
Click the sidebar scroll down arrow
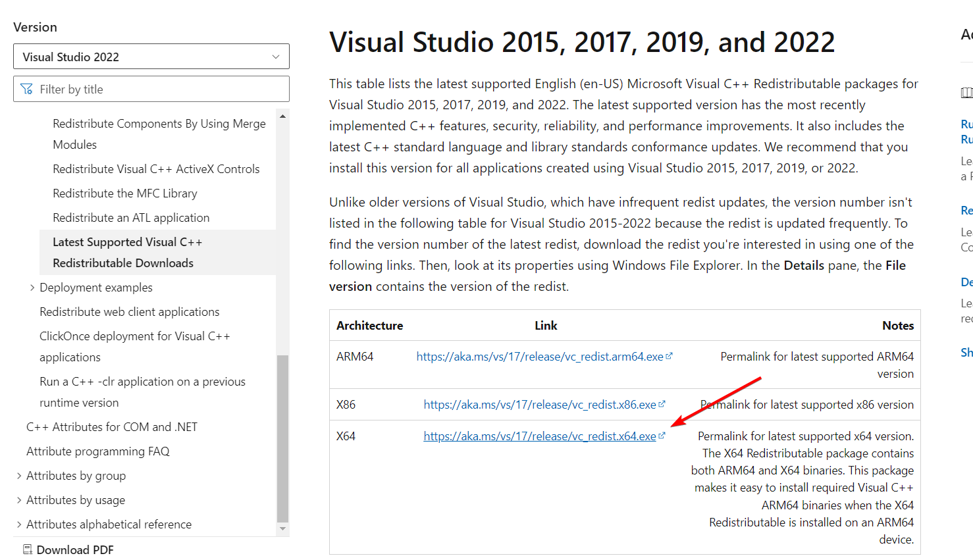pos(283,528)
